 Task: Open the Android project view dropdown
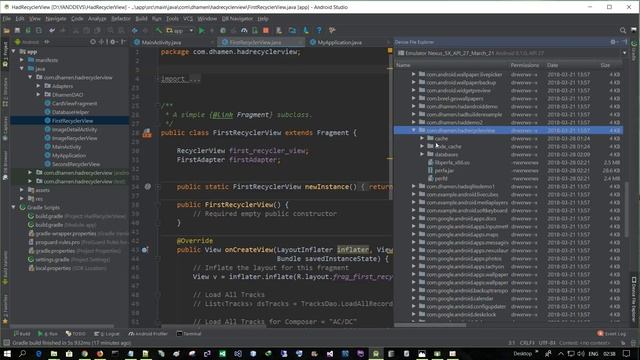click(31, 42)
